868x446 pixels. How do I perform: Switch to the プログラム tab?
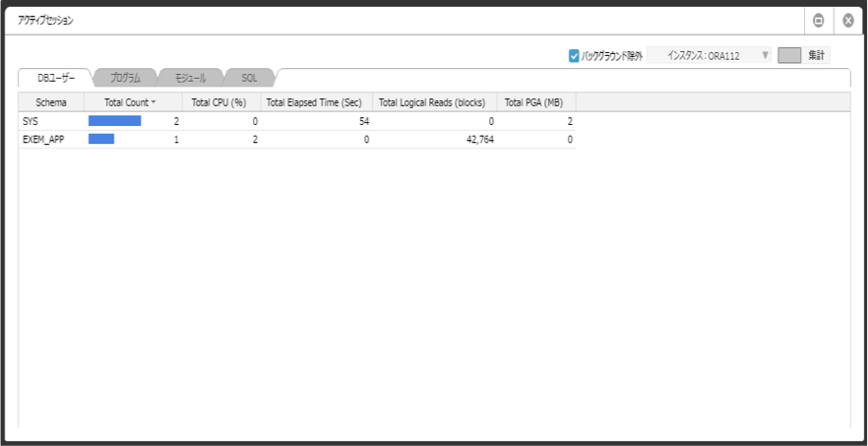point(125,78)
